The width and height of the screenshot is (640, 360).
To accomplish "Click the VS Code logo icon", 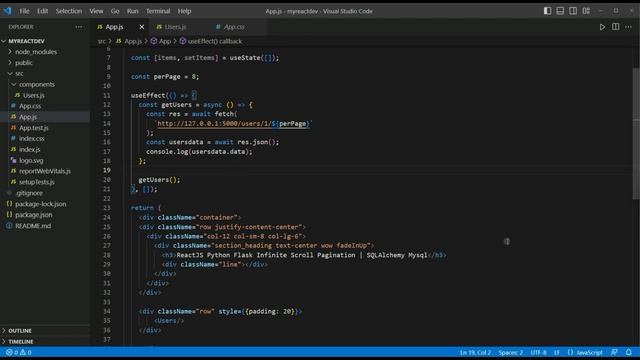I will (7, 11).
